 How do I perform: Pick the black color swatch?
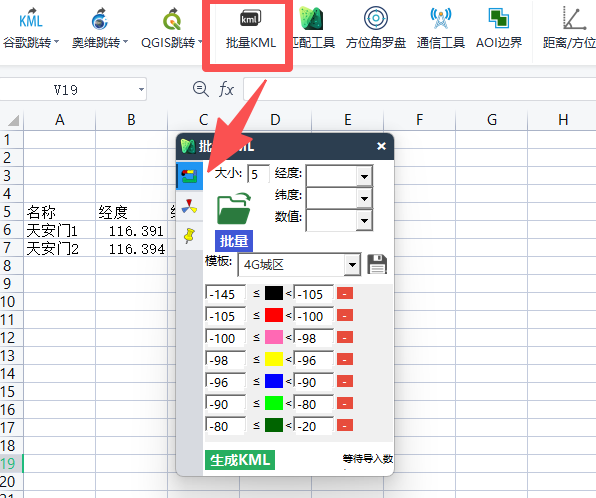tap(274, 293)
